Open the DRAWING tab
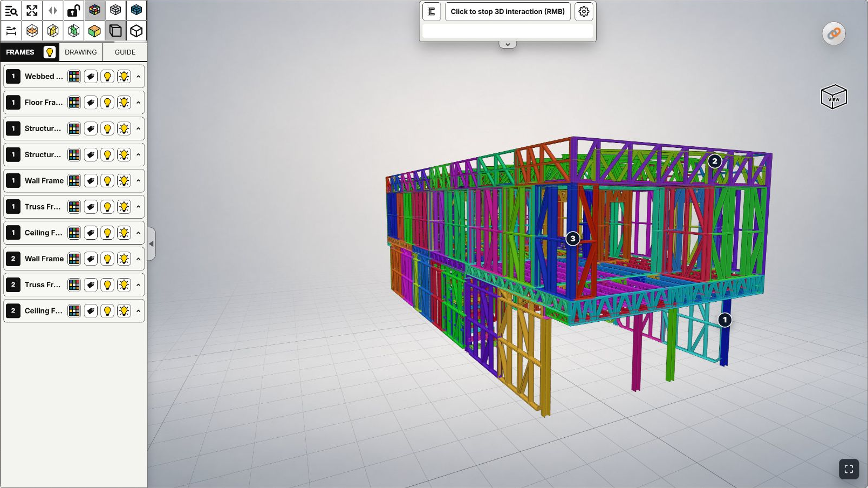 point(81,52)
